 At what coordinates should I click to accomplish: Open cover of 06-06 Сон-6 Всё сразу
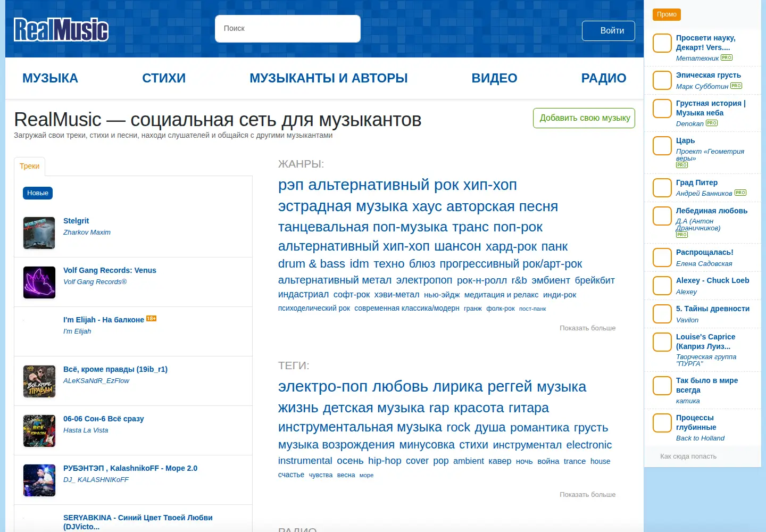[39, 431]
